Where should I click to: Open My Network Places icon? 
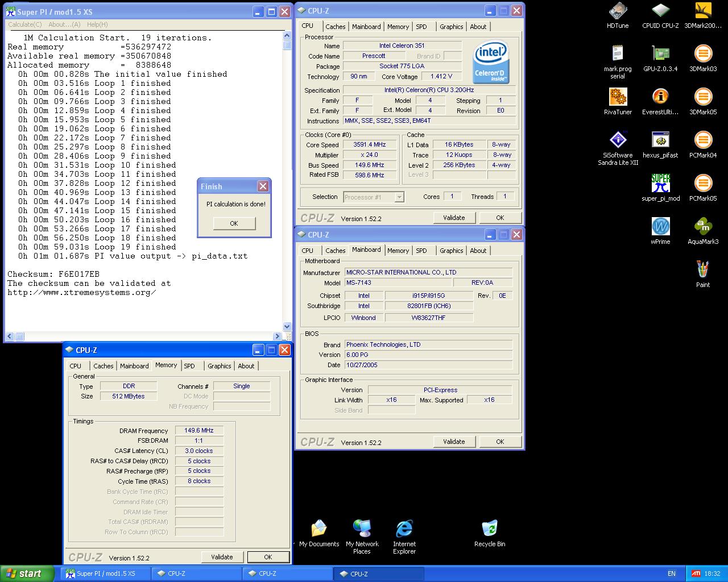(362, 537)
